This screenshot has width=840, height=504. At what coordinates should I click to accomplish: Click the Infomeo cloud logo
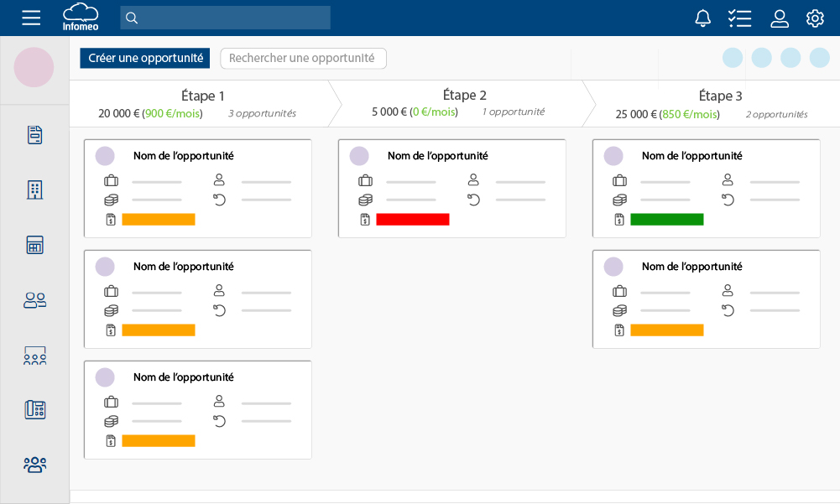pyautogui.click(x=81, y=18)
